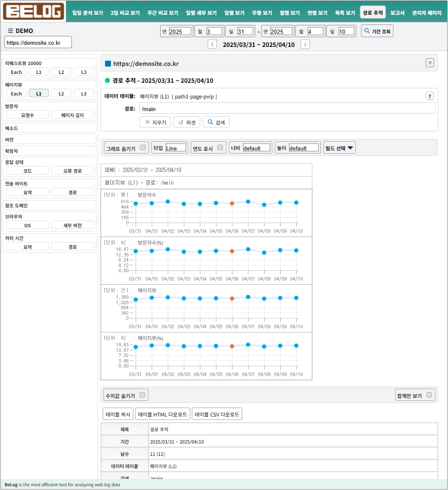
Task: Go to next date range arrow
Action: [x=305, y=44]
